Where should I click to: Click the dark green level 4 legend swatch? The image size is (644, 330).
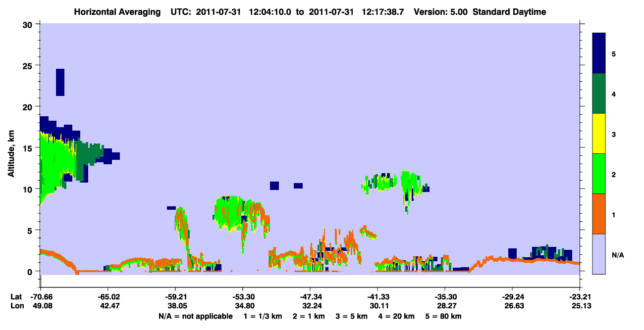(x=599, y=94)
